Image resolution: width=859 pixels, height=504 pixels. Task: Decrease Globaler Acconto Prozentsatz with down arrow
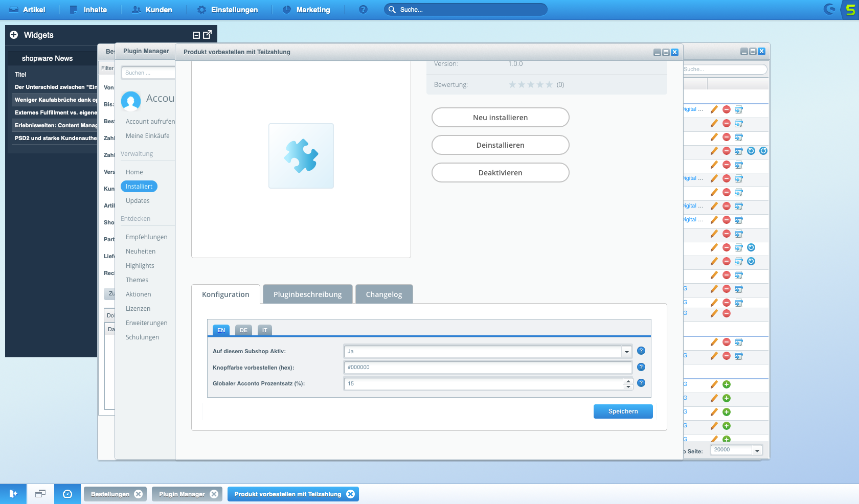click(628, 387)
